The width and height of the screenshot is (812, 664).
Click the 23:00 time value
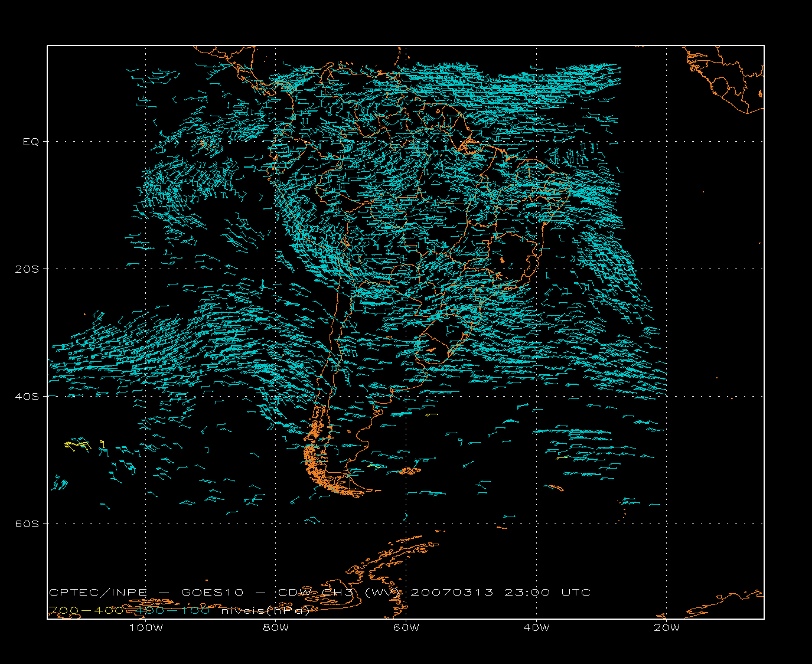[x=527, y=592]
